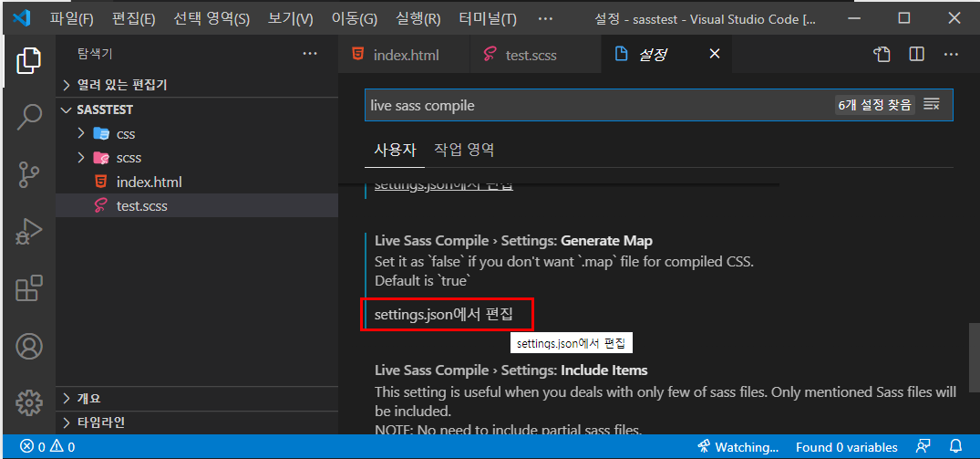Close the 설정 tab

715,55
